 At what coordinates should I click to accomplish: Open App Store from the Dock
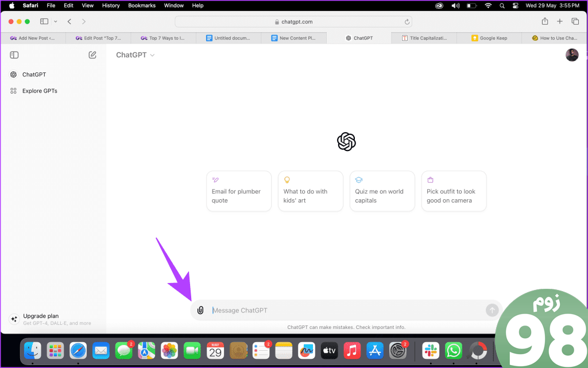pos(375,351)
